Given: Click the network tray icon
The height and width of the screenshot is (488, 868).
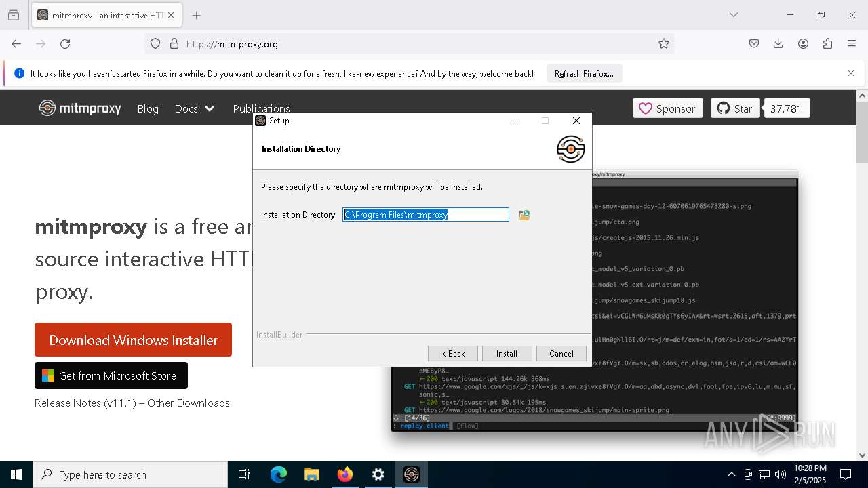Looking at the screenshot, I should point(764,474).
